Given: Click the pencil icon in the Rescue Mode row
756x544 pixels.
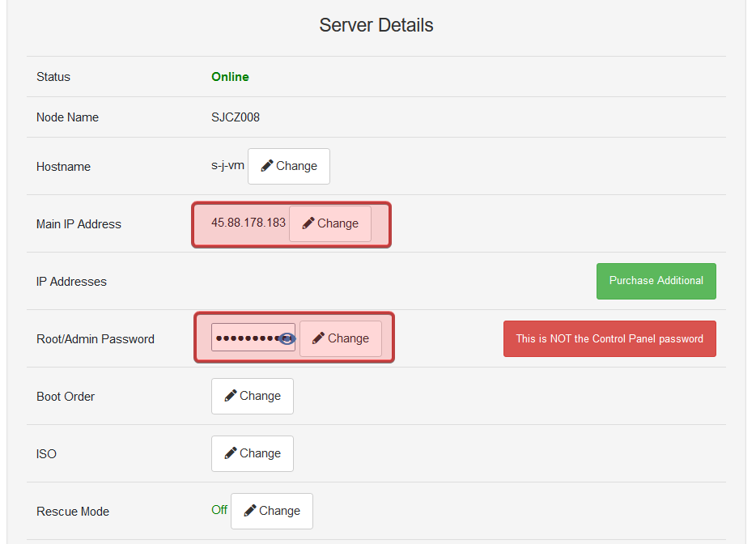Looking at the screenshot, I should 250,511.
